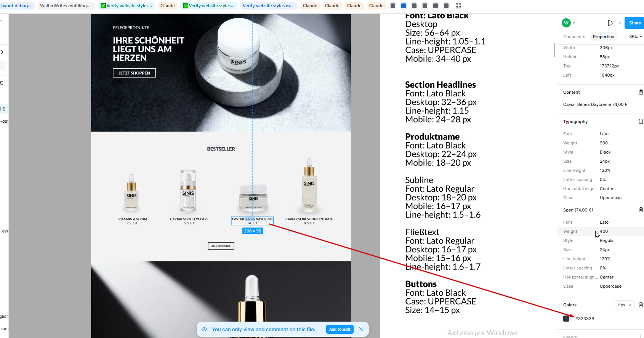Dismiss the view-only banner with the X
The height and width of the screenshot is (338, 644).
pyautogui.click(x=361, y=329)
